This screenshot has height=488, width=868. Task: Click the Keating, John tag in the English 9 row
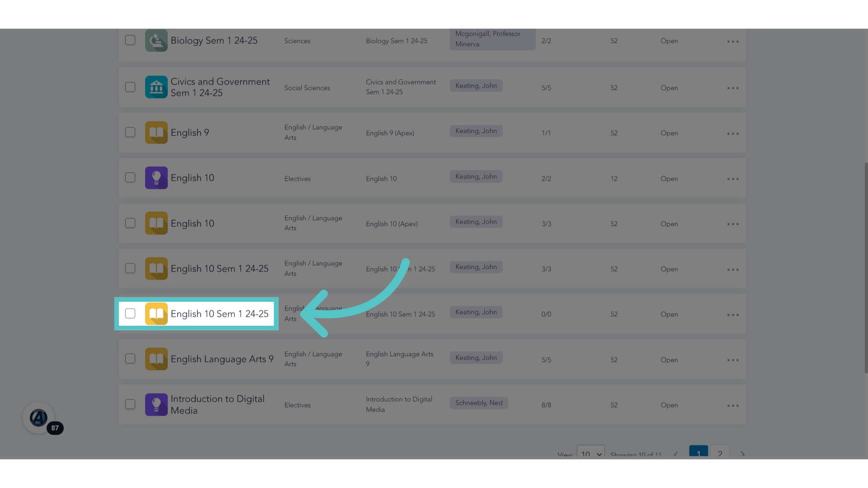(x=476, y=131)
